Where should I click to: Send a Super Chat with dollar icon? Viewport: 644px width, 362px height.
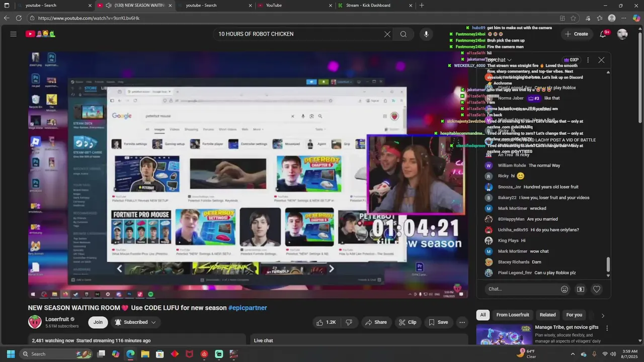point(580,289)
